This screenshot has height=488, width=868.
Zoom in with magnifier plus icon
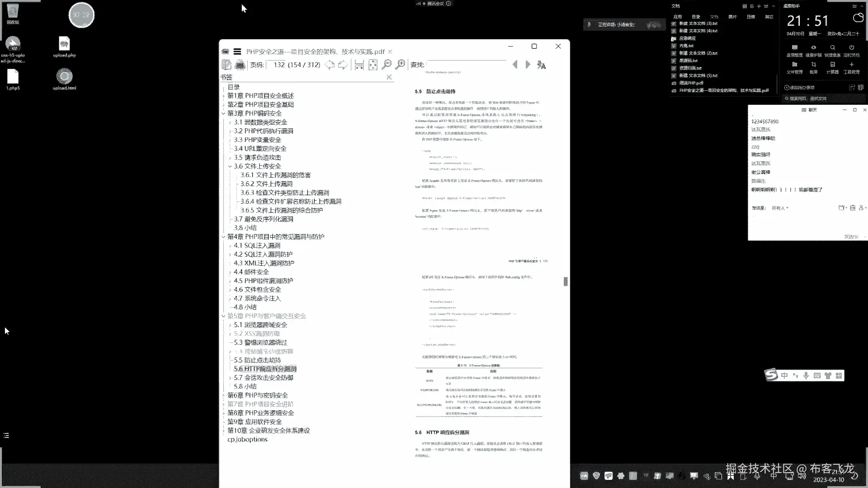[x=400, y=65]
